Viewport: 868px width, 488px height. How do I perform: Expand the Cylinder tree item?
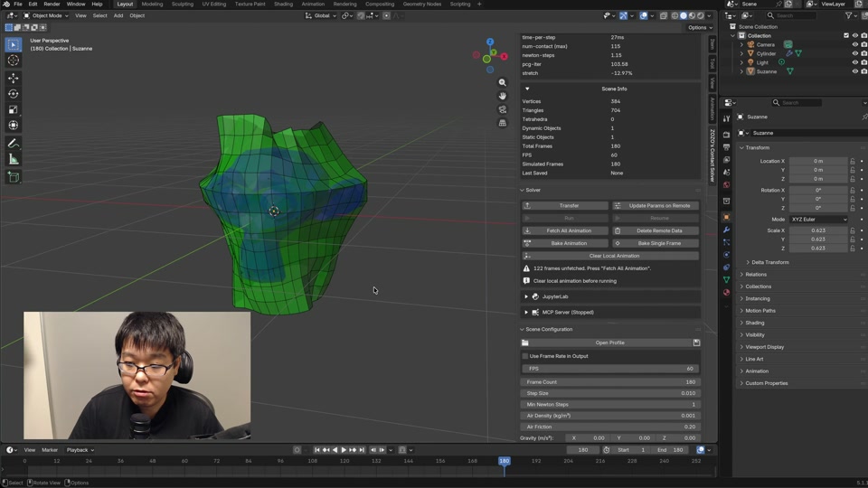(x=741, y=53)
